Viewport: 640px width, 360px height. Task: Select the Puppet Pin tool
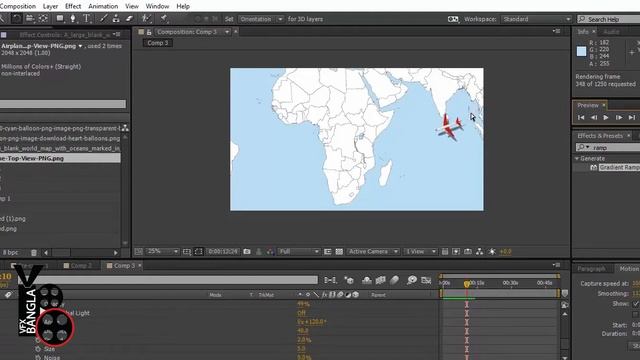click(x=164, y=18)
